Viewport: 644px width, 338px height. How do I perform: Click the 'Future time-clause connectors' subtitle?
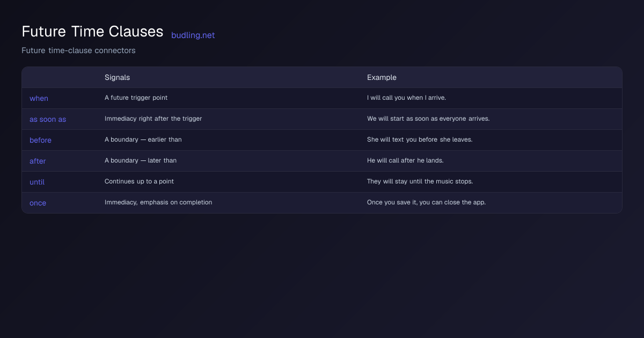(78, 50)
